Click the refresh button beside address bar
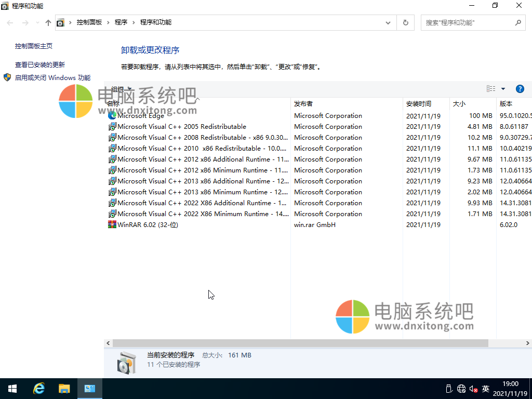532x399 pixels. coord(405,23)
